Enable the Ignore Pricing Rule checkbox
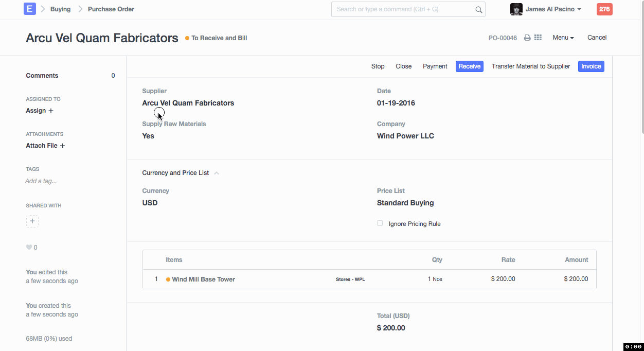The width and height of the screenshot is (644, 351). pos(380,223)
